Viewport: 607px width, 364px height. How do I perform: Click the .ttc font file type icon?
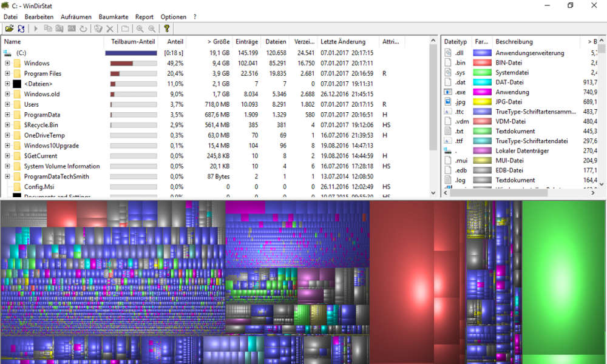[448, 112]
